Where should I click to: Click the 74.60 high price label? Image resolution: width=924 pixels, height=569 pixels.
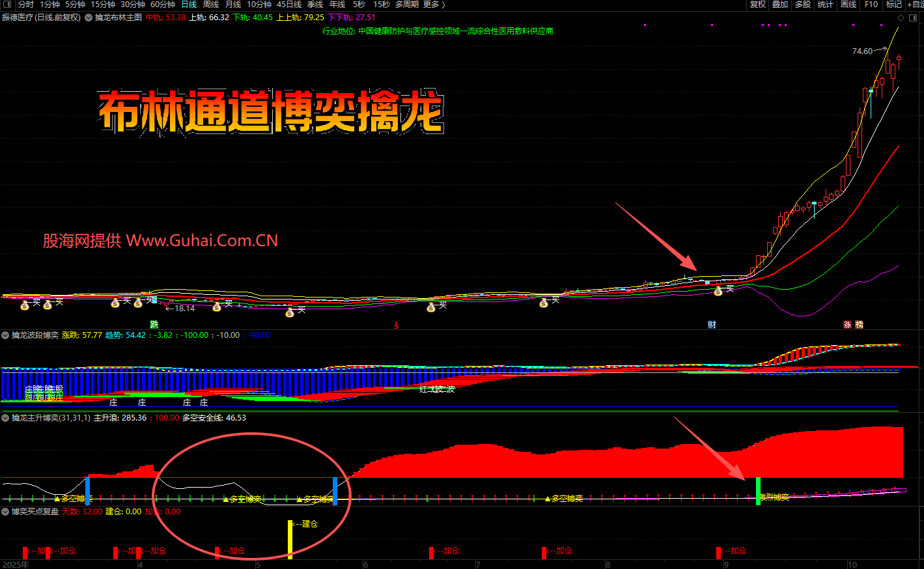[x=862, y=51]
